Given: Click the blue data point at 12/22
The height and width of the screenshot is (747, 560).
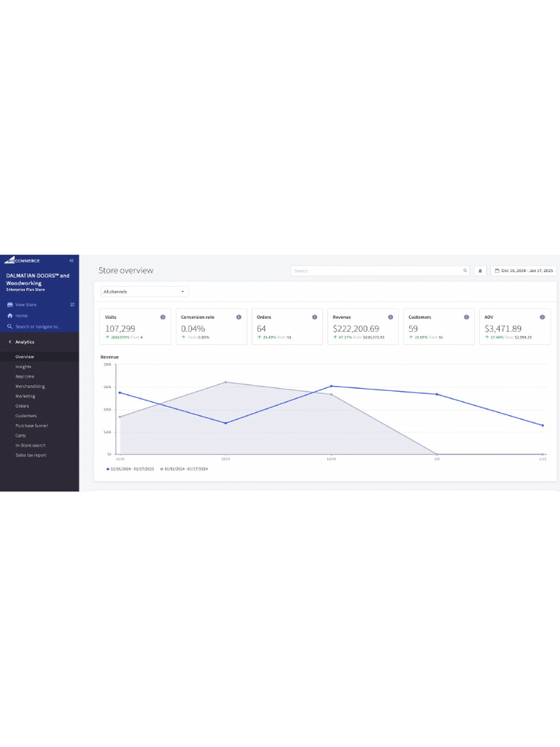Looking at the screenshot, I should pyautogui.click(x=226, y=424).
